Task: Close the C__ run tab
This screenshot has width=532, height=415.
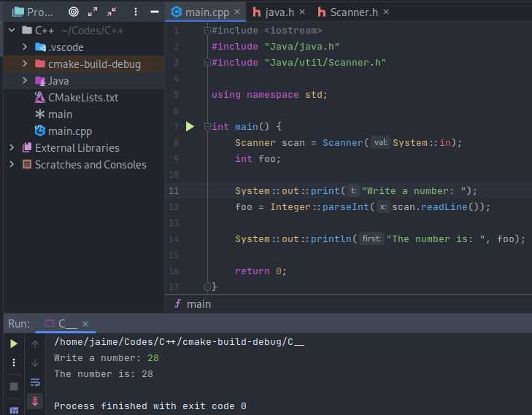Action: click(x=85, y=324)
